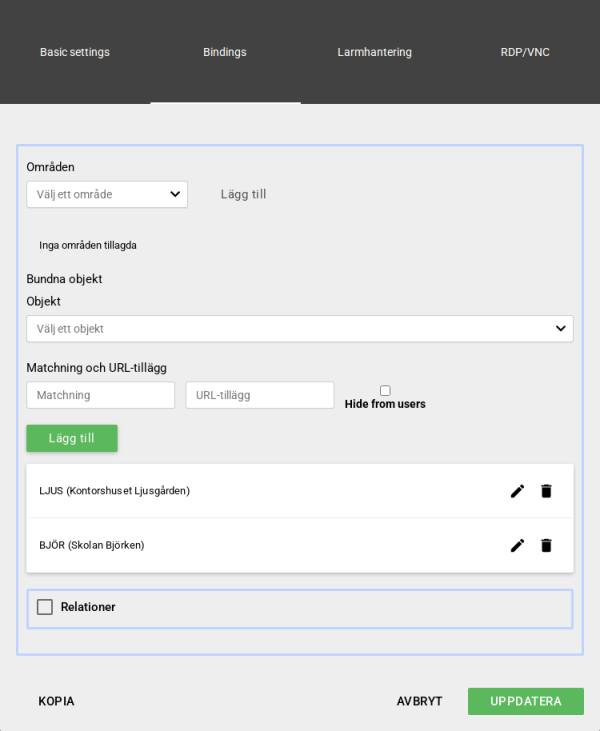Open the Larmhantering tab

(x=375, y=52)
